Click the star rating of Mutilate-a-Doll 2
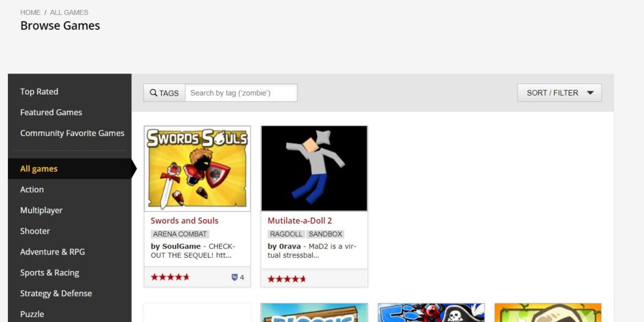 tap(287, 279)
